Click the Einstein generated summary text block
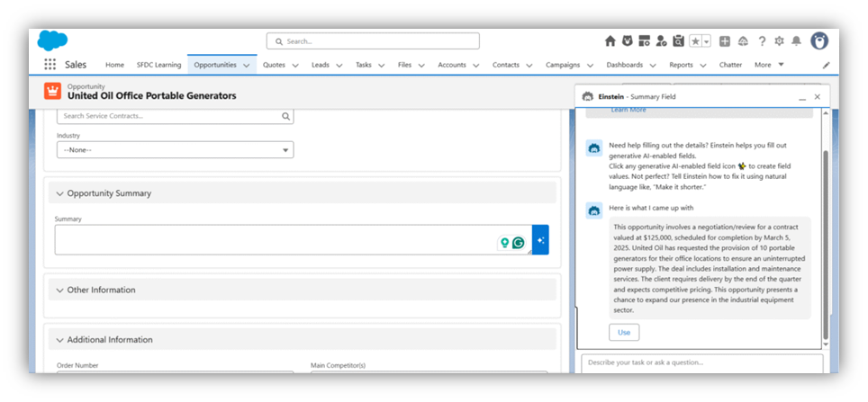This screenshot has height=402, width=868. tap(710, 268)
